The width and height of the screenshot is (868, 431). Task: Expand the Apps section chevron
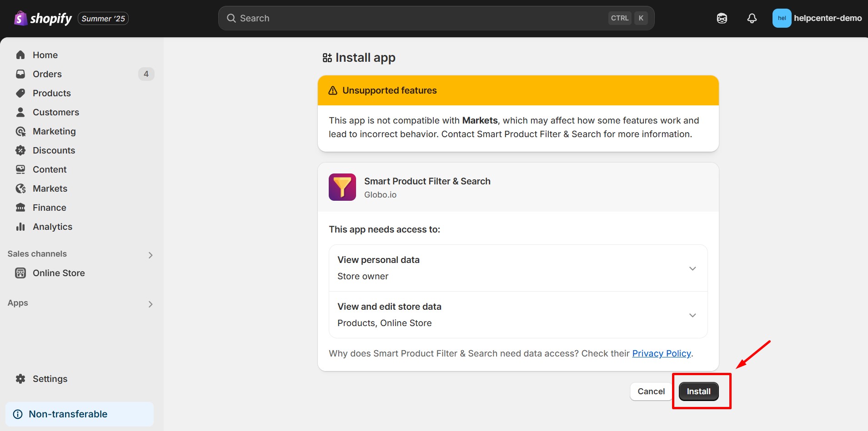150,304
